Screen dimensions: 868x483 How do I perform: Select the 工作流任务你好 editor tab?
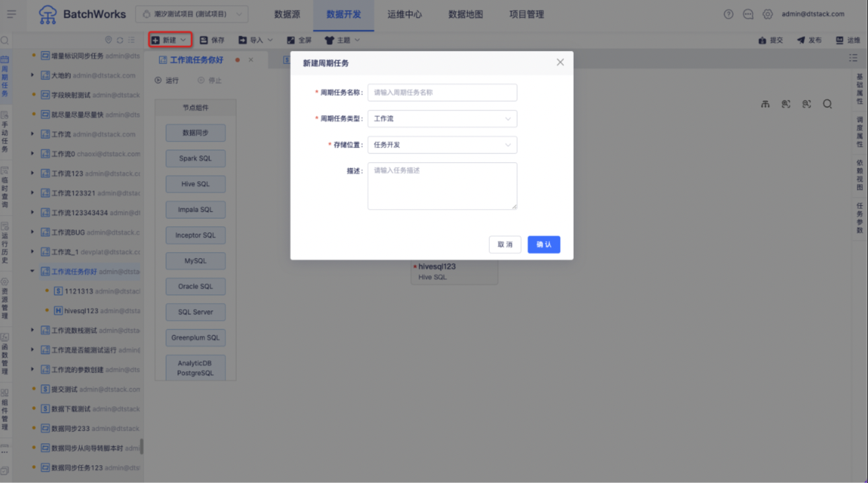pyautogui.click(x=196, y=60)
